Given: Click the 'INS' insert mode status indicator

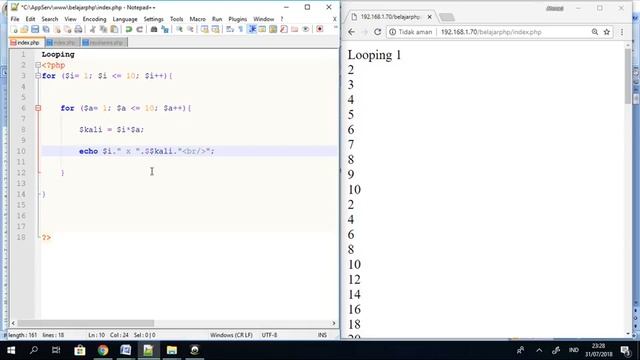Looking at the screenshot, I should pos(322,335).
